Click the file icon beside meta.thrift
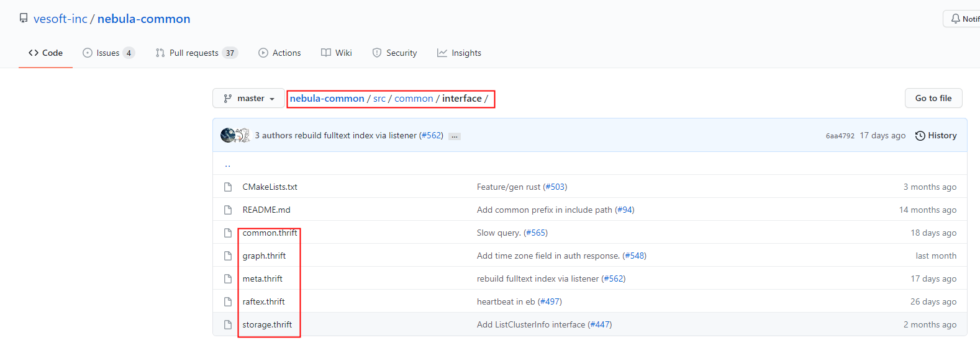Viewport: 980px width, 343px height. (x=228, y=278)
